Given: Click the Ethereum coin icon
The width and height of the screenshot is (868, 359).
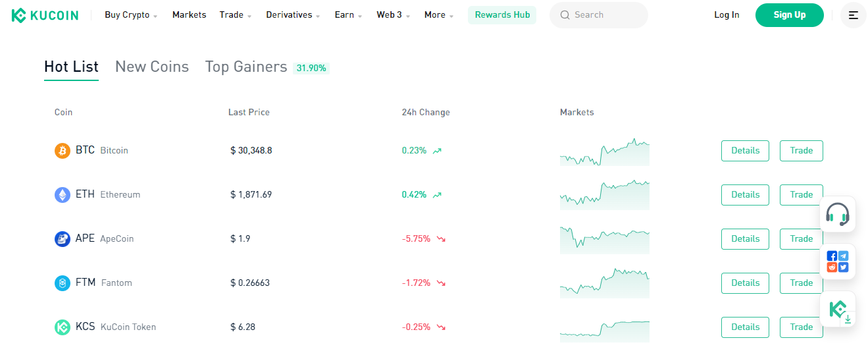Looking at the screenshot, I should click(63, 195).
